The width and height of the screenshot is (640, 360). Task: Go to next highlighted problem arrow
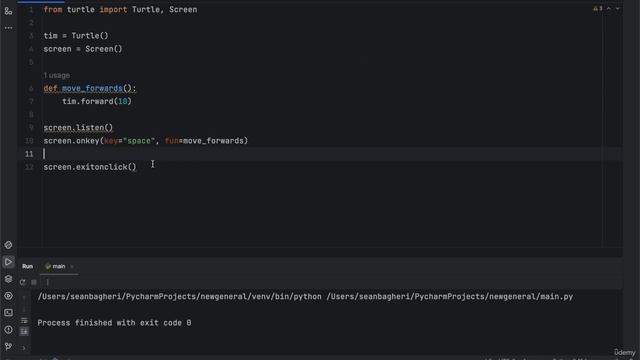[617, 9]
